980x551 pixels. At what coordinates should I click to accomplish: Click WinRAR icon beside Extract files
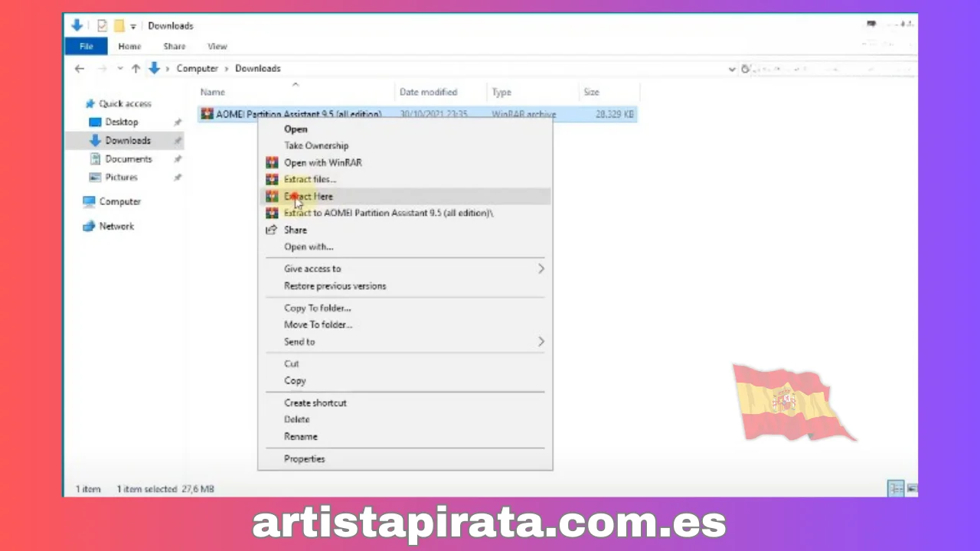[271, 179]
